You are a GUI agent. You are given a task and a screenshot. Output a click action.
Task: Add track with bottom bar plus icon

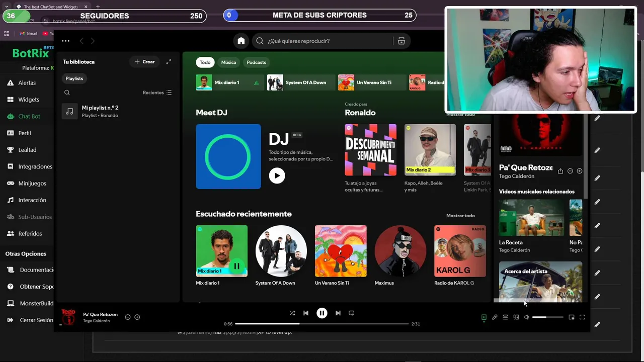[x=137, y=317]
